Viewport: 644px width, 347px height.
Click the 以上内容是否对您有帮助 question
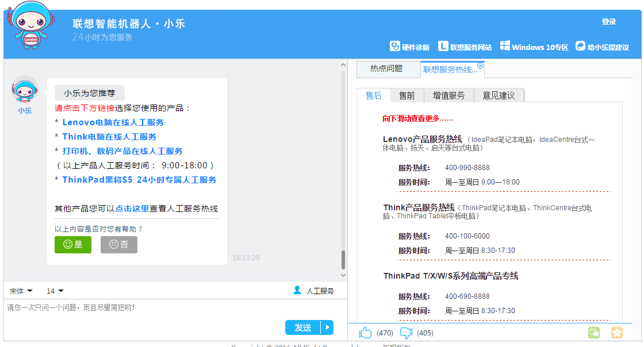pos(98,229)
